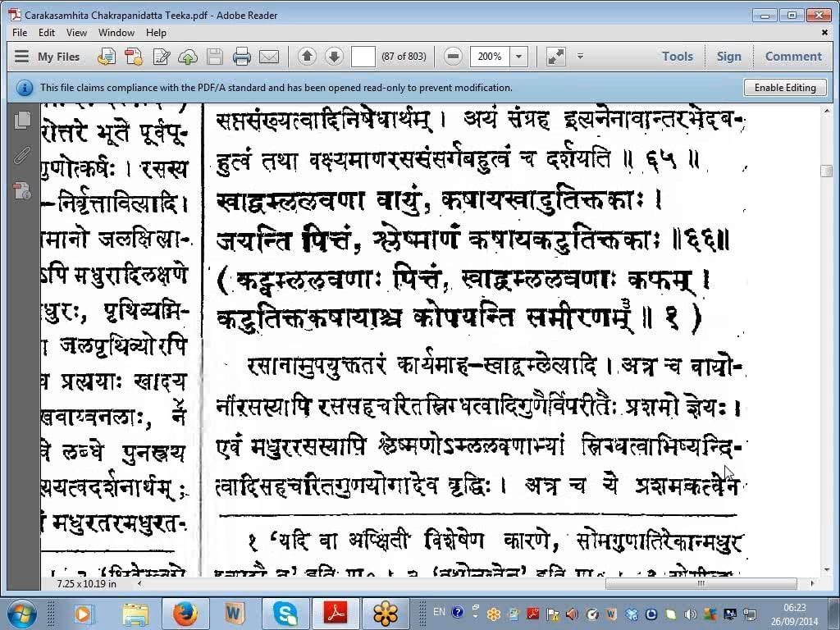Click the page number input field
The width and height of the screenshot is (840, 630).
tap(363, 57)
